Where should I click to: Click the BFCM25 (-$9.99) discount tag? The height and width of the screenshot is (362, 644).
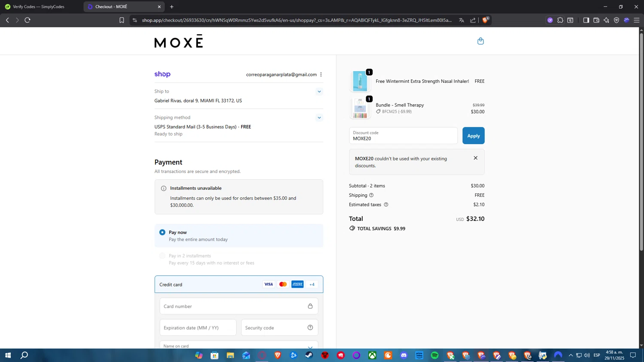[x=394, y=112]
